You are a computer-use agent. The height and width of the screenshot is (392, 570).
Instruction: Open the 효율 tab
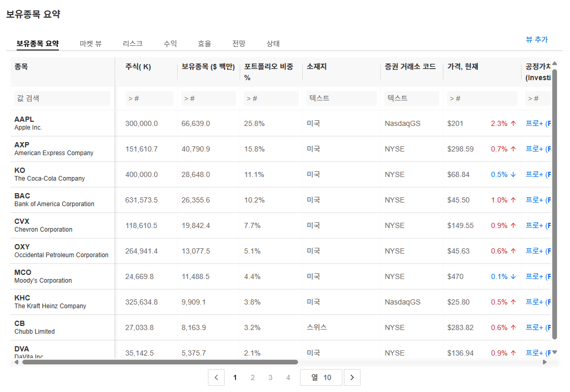[x=204, y=44]
